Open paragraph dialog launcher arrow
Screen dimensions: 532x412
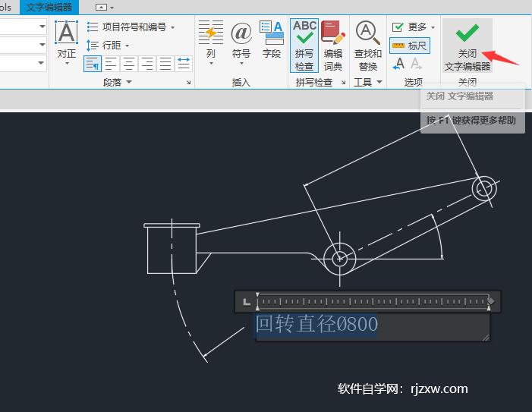tap(189, 83)
